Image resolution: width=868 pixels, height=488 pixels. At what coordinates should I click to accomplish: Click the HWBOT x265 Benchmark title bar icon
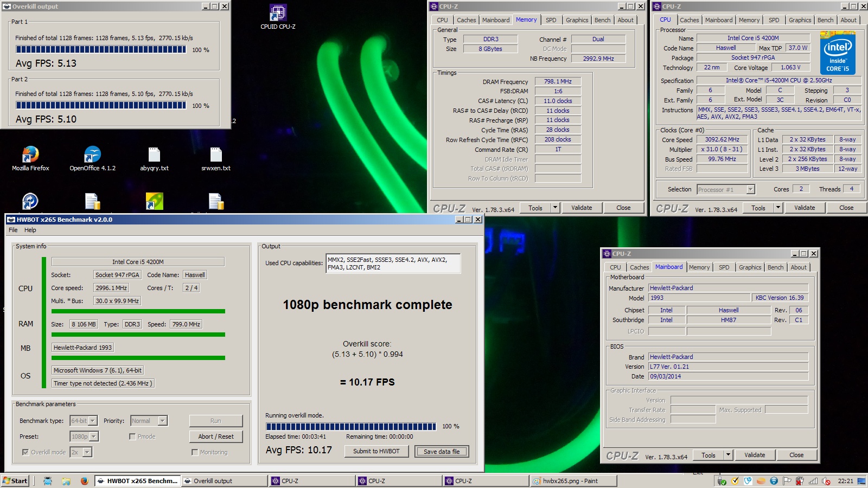coord(11,220)
